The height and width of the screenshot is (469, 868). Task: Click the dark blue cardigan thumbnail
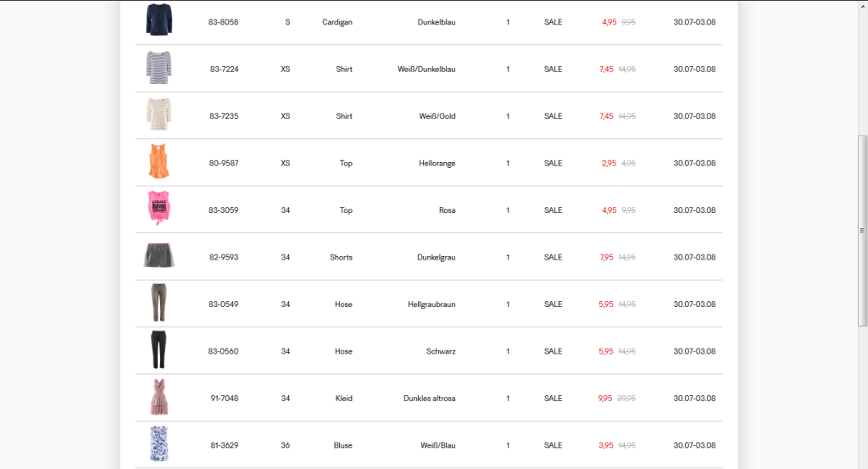[158, 20]
